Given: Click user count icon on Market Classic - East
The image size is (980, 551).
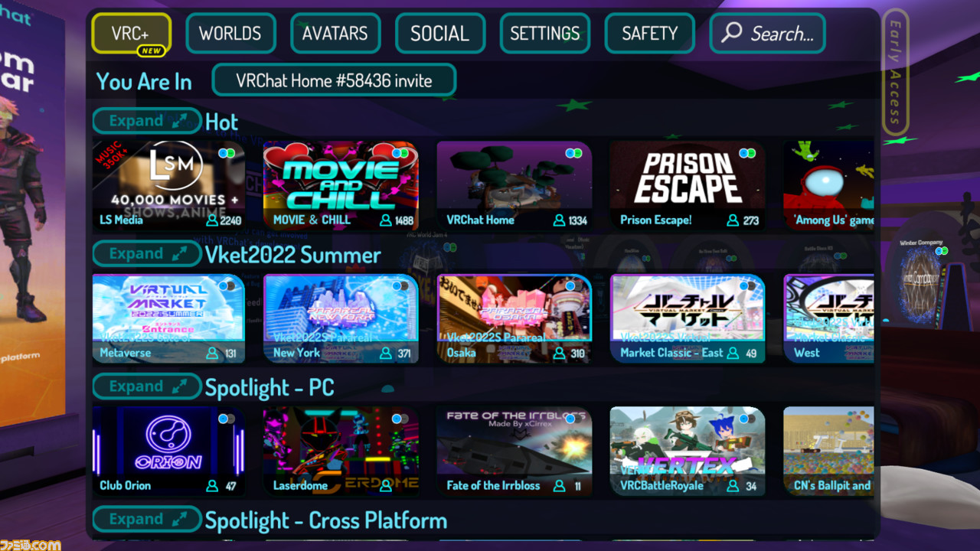Looking at the screenshot, I should pyautogui.click(x=733, y=354).
